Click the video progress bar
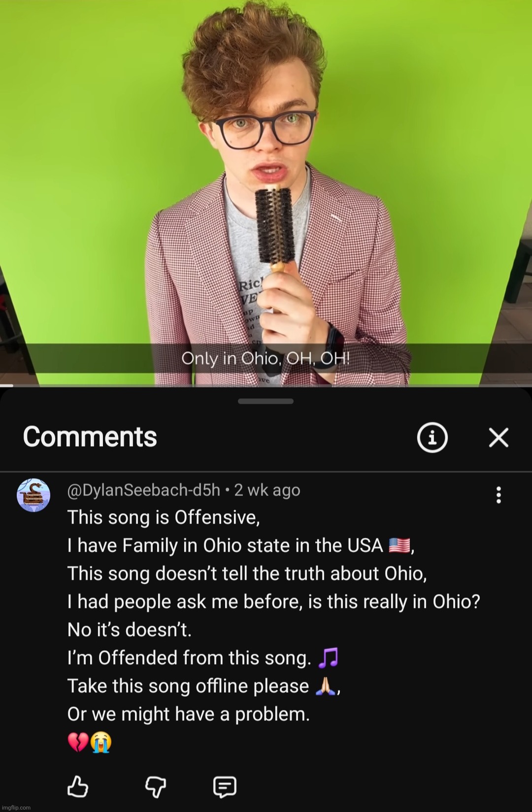The height and width of the screenshot is (812, 532). click(x=266, y=386)
